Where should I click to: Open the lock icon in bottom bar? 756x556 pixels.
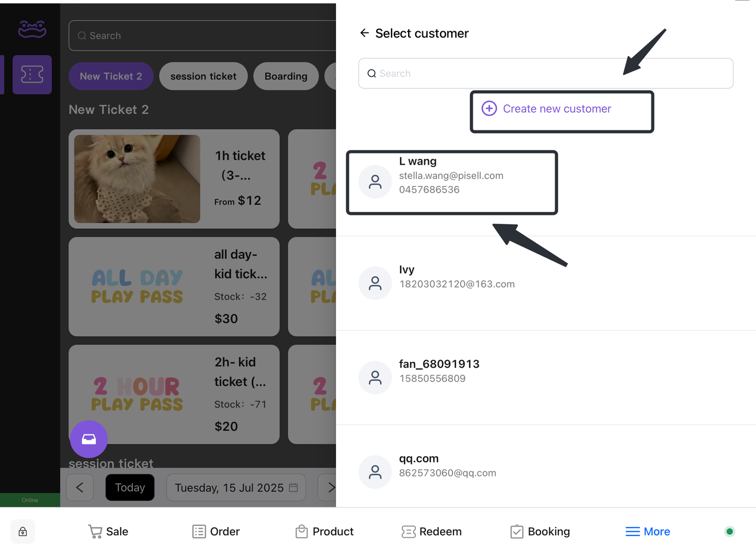[22, 531]
